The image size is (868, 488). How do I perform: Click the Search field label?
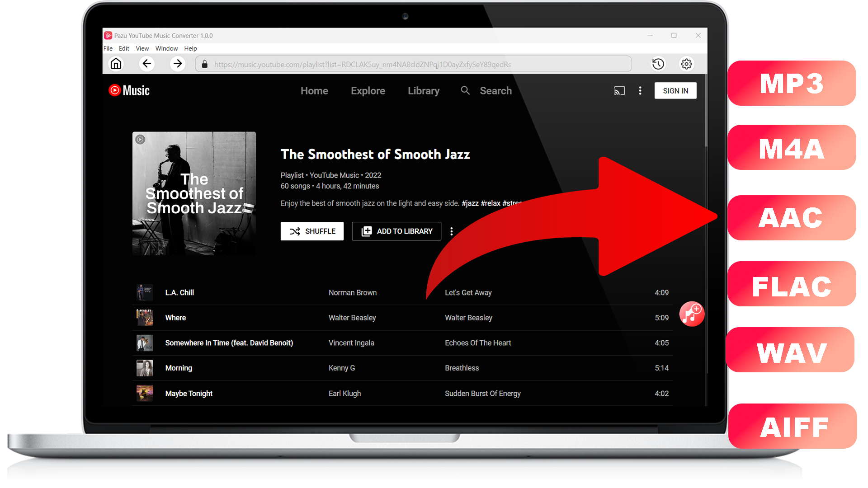[496, 91]
